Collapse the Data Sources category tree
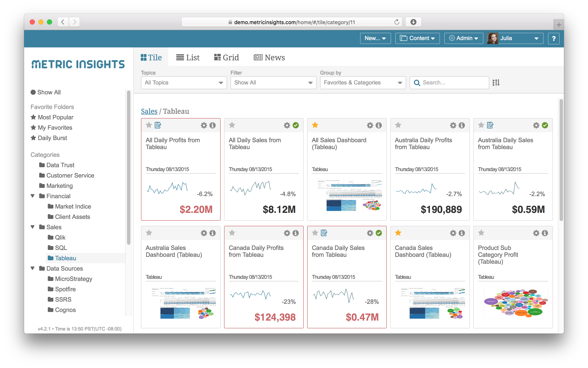Viewport: 588px width, 368px height. pyautogui.click(x=32, y=268)
